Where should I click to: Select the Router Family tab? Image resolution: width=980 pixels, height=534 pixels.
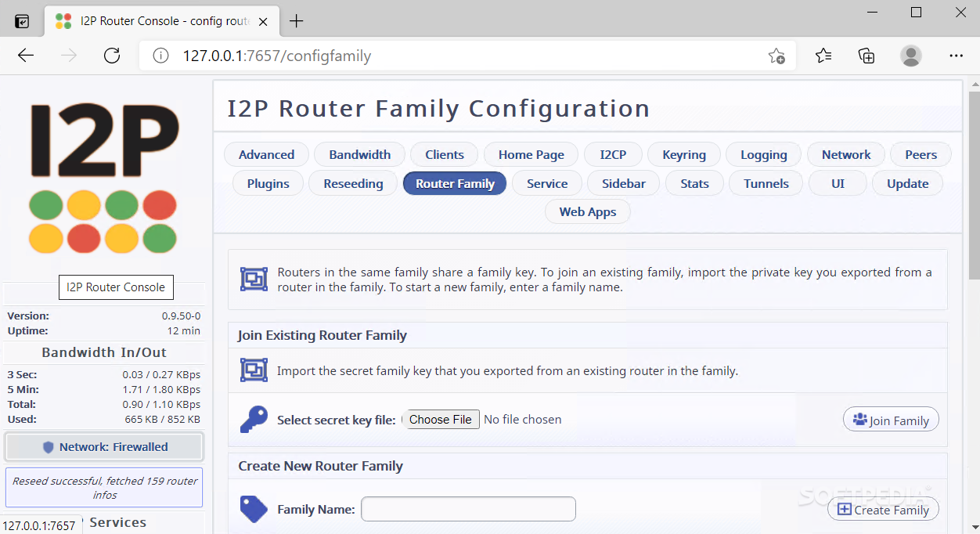pyautogui.click(x=455, y=184)
